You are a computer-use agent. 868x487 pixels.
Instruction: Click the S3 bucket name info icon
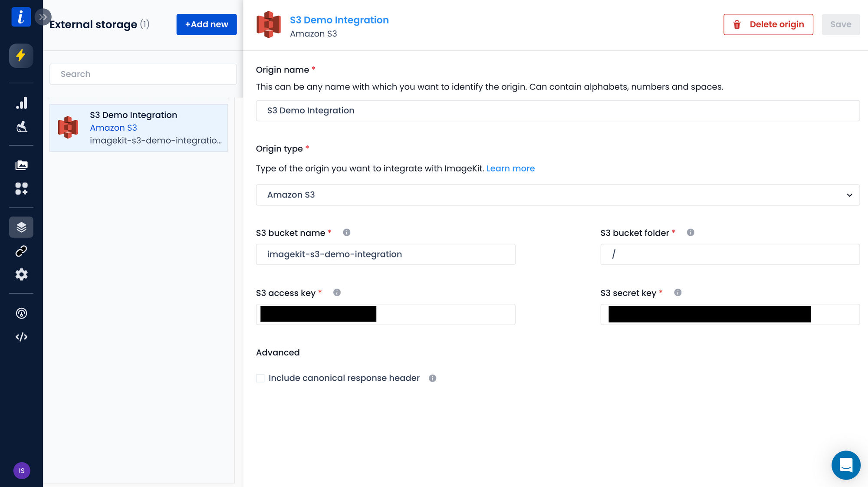[x=346, y=232]
